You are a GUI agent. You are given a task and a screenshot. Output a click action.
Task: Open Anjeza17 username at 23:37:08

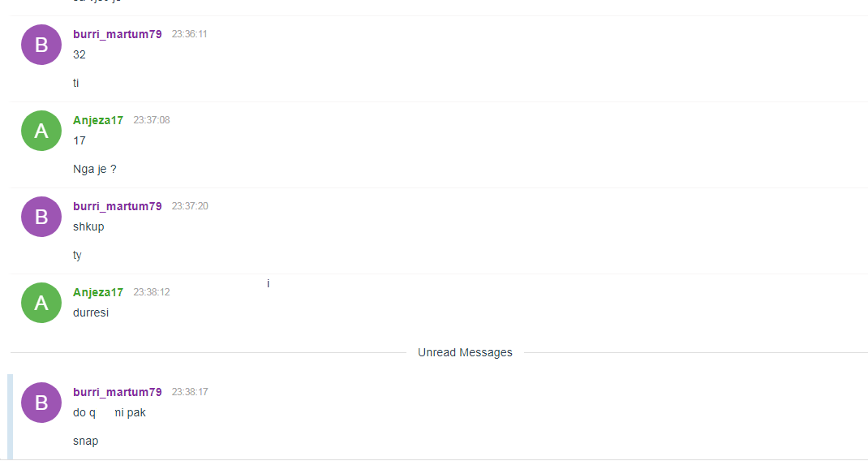(x=98, y=120)
